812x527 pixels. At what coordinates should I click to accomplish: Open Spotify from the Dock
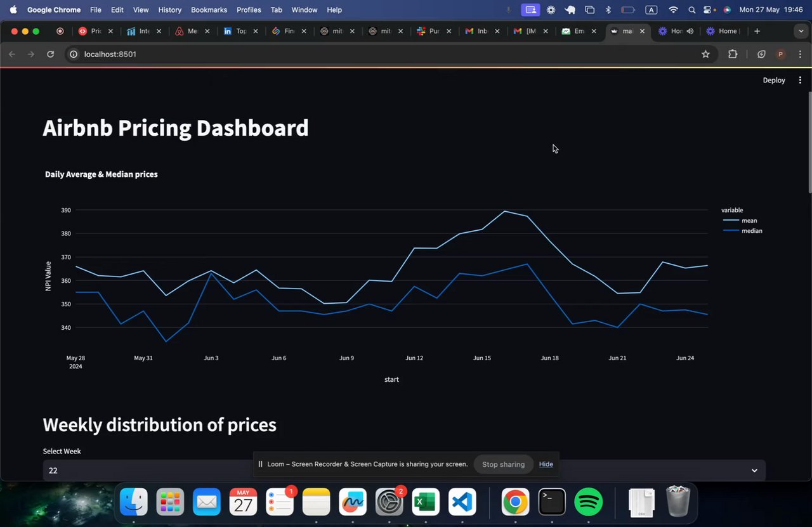(589, 502)
